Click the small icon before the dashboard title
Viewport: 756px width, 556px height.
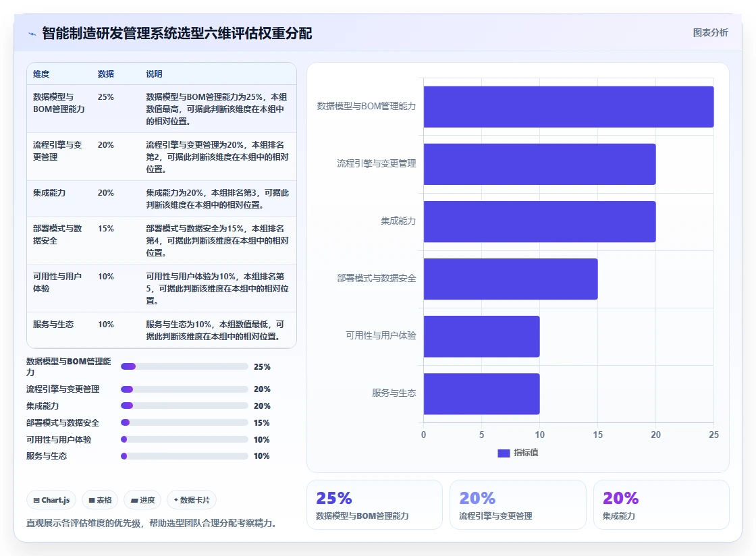coord(32,34)
